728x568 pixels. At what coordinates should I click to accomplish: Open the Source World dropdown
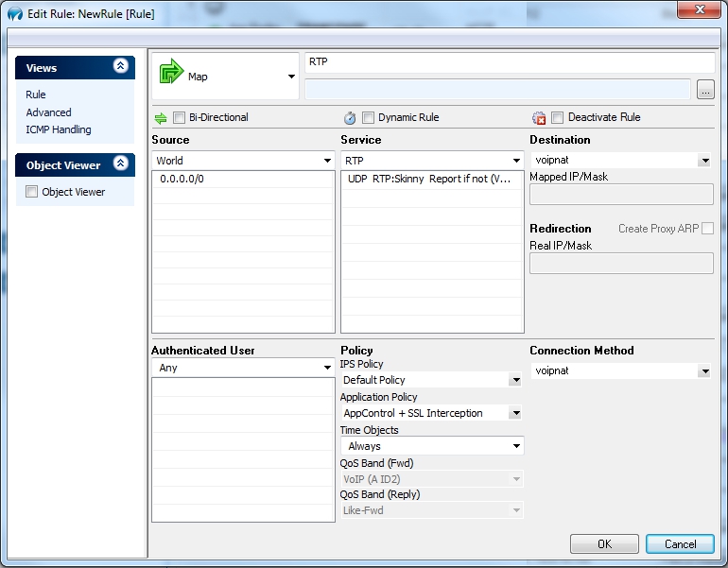327,161
